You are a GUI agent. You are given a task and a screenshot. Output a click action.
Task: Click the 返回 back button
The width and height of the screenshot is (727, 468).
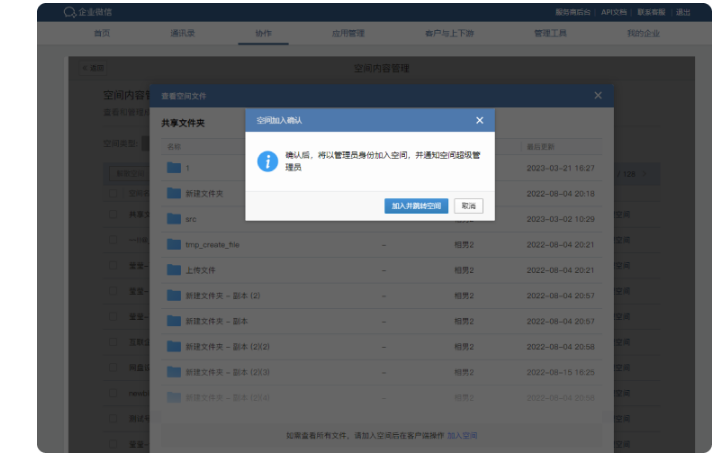[92, 68]
